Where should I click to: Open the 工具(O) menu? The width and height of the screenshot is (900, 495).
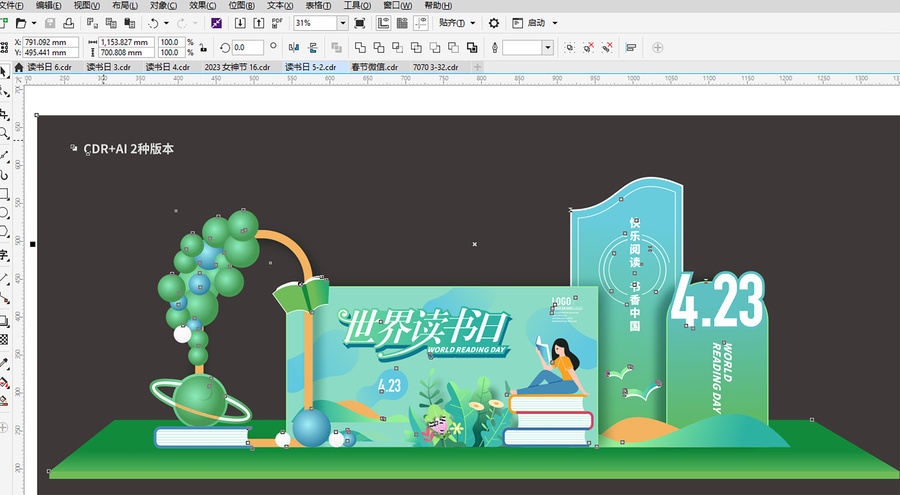pyautogui.click(x=357, y=6)
